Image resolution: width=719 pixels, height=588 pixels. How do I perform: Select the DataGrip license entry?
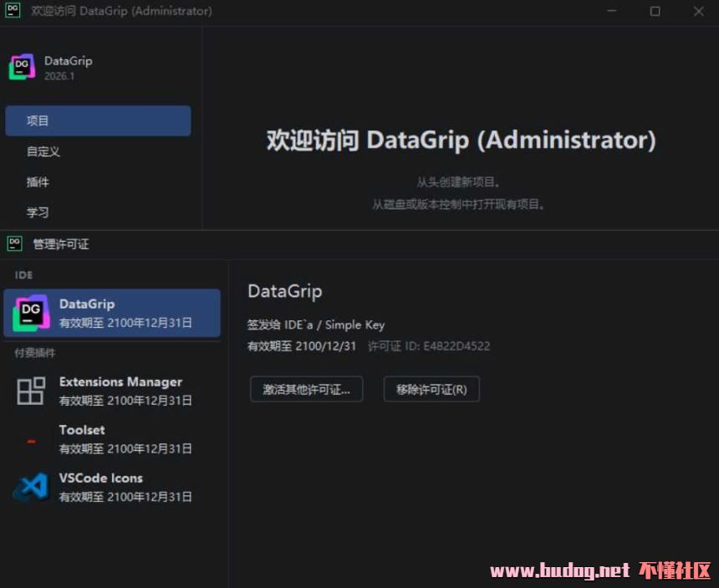[120, 313]
